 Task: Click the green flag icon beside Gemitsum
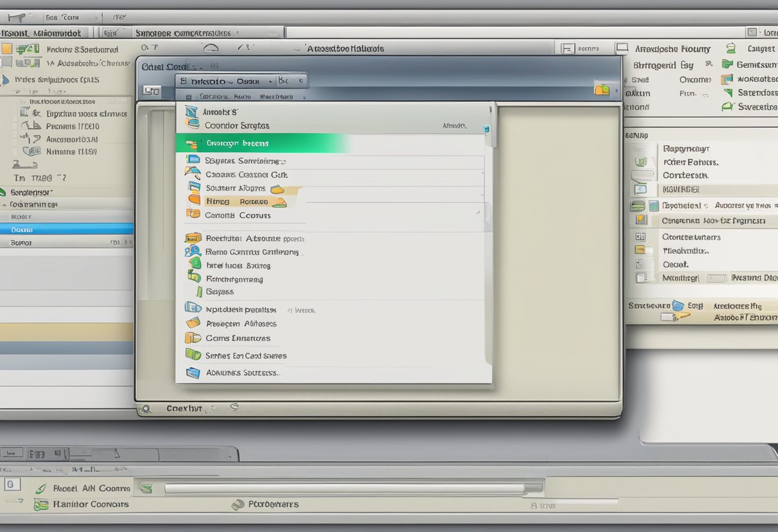click(727, 64)
